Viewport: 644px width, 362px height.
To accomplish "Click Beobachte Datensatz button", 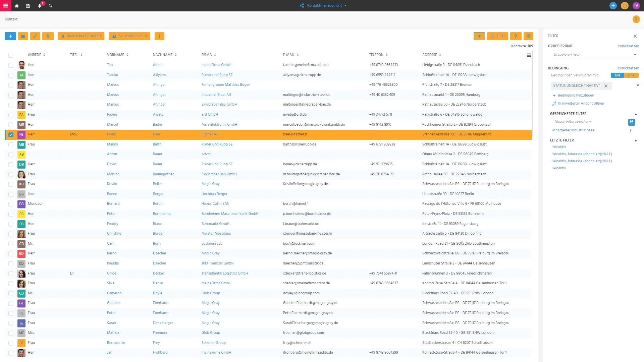I will pos(81,36).
